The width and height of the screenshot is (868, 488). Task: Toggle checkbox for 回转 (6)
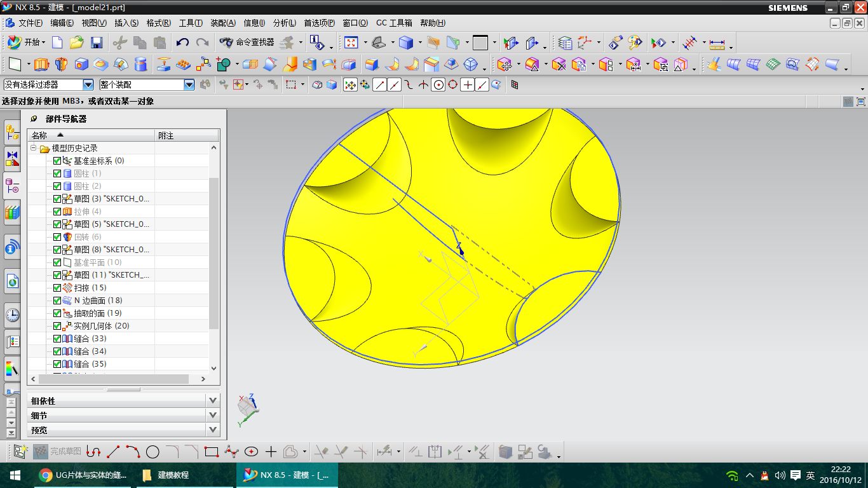pyautogui.click(x=57, y=237)
